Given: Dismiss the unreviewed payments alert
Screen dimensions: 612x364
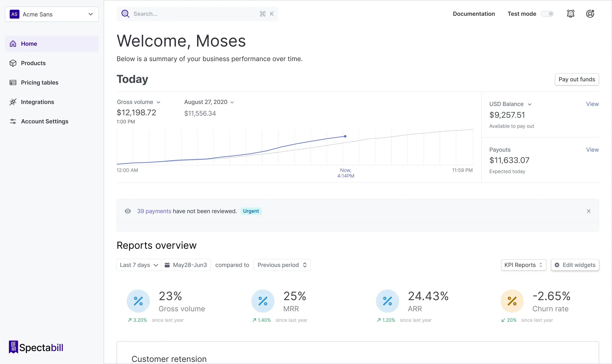Looking at the screenshot, I should pos(589,211).
